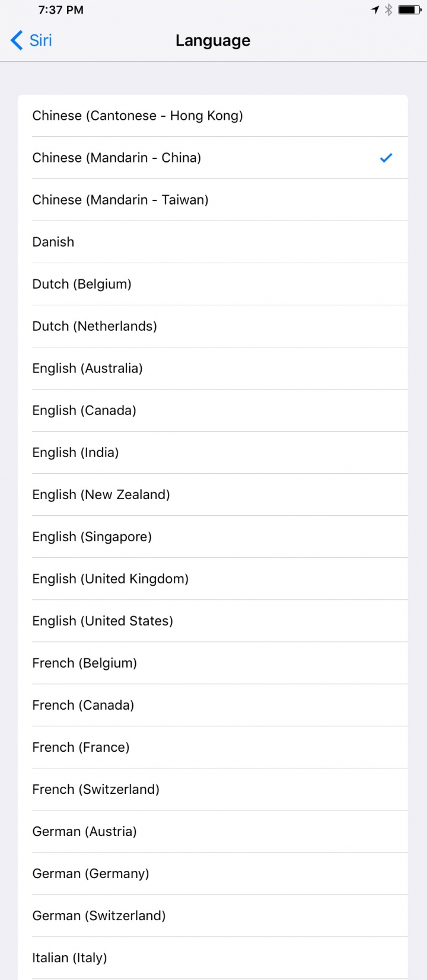Select Dutch (Netherlands)
Screen dimensions: 427x980
point(213,326)
